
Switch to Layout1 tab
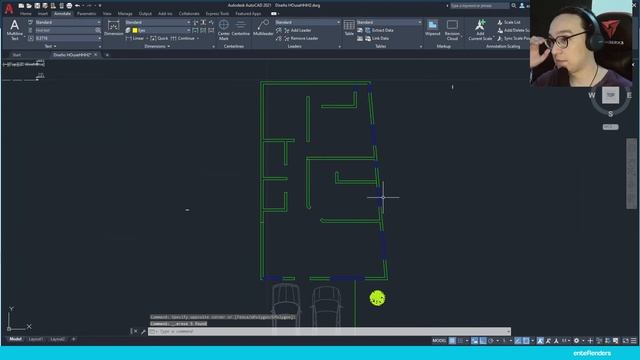pyautogui.click(x=36, y=339)
